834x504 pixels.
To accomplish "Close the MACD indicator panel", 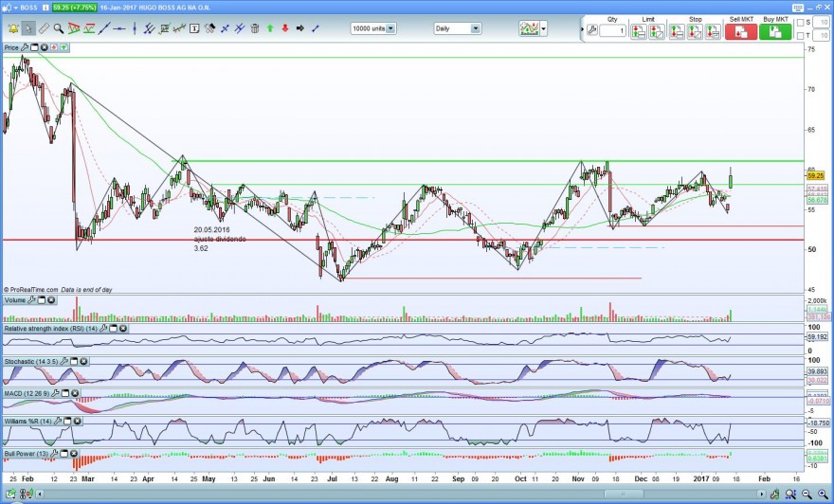I will click(75, 393).
